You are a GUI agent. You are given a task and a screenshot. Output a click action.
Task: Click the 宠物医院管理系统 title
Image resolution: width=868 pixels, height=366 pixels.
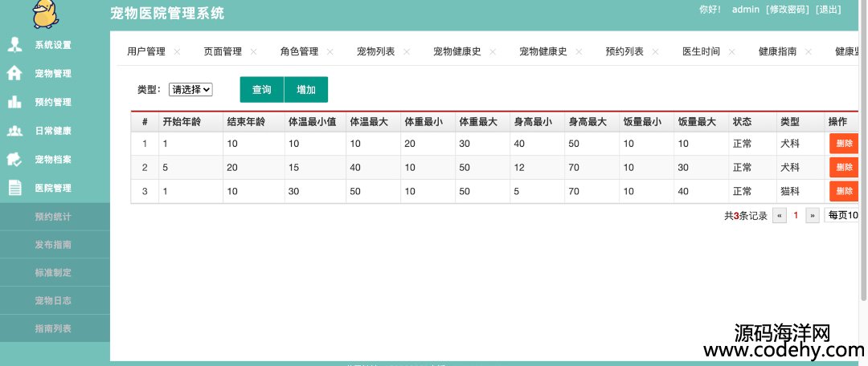167,14
